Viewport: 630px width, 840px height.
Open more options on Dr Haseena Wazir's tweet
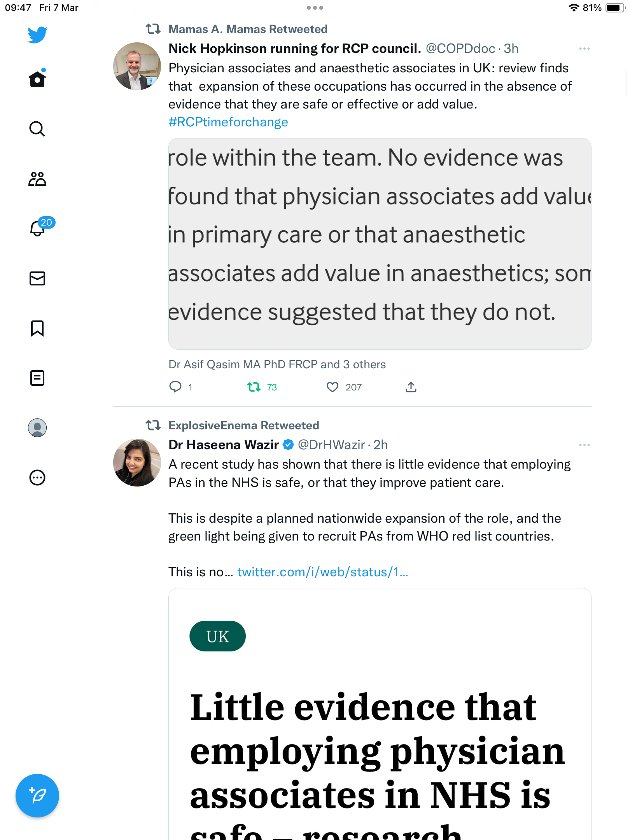click(x=584, y=445)
